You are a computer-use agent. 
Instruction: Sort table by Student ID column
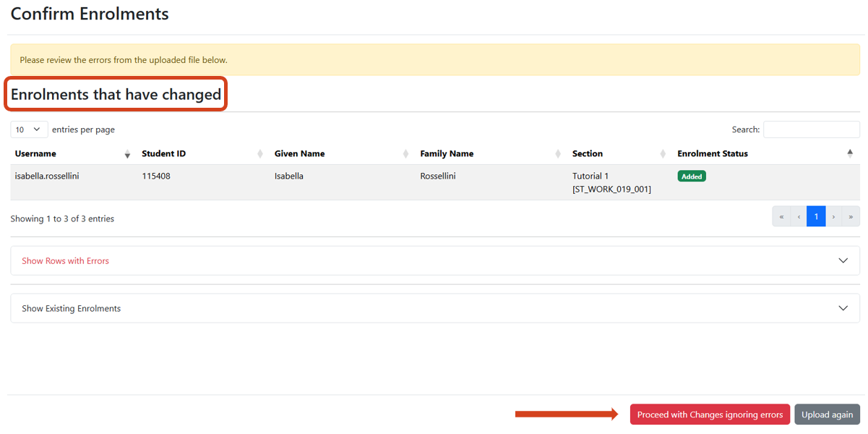tap(203, 153)
